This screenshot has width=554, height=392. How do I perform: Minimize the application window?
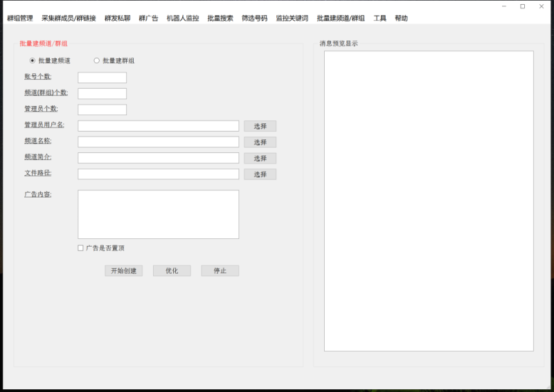tap(504, 6)
